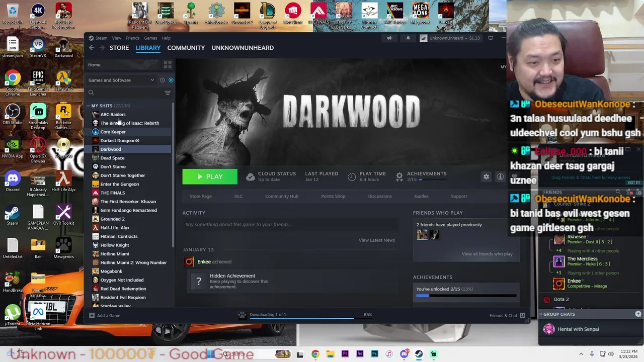
Task: Open the Community Hub link
Action: click(282, 196)
